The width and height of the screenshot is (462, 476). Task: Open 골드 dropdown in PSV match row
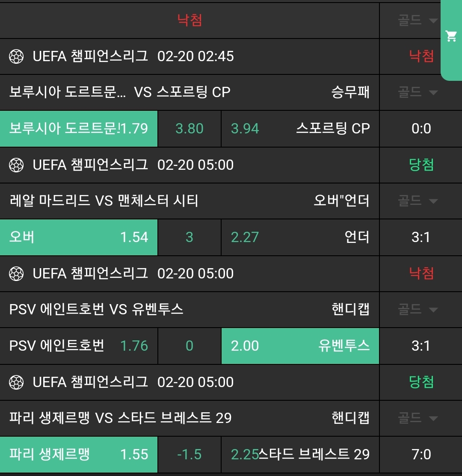[x=418, y=309]
